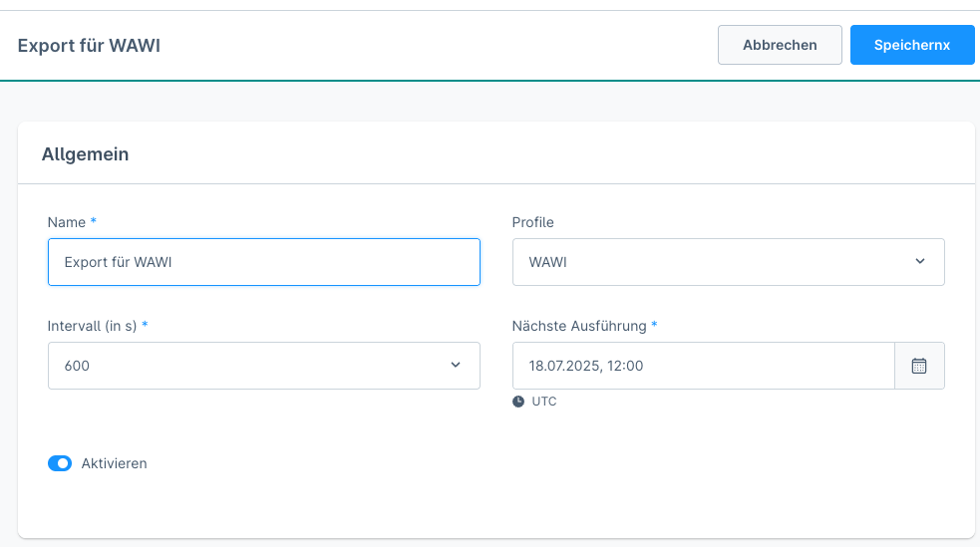Focus the Name input field
The image size is (980, 547).
click(x=263, y=262)
